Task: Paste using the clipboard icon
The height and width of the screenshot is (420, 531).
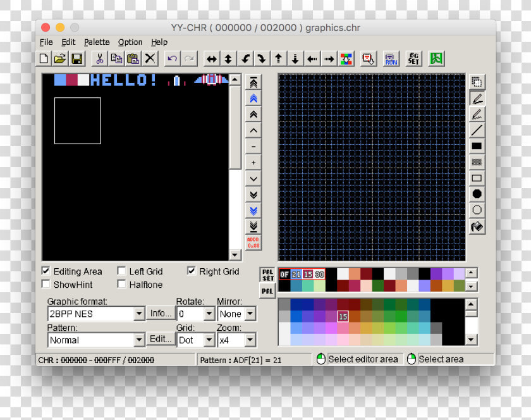Action: pyautogui.click(x=133, y=59)
